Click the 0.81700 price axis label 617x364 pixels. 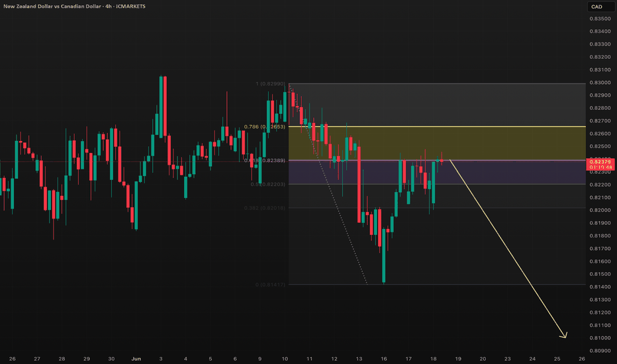click(600, 248)
